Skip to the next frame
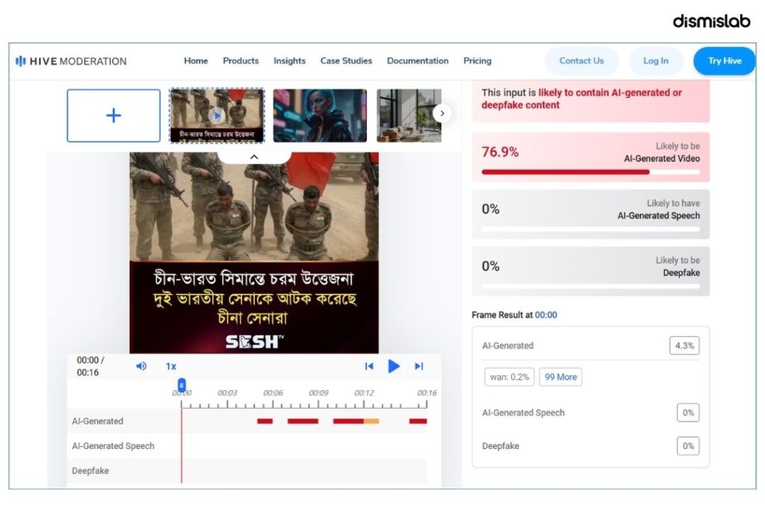The image size is (765, 532). (418, 366)
